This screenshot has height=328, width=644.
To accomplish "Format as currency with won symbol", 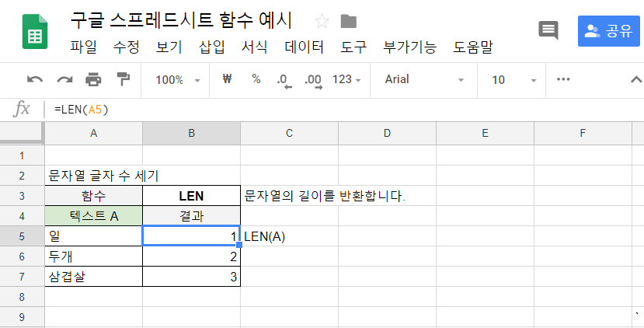I will coord(228,79).
